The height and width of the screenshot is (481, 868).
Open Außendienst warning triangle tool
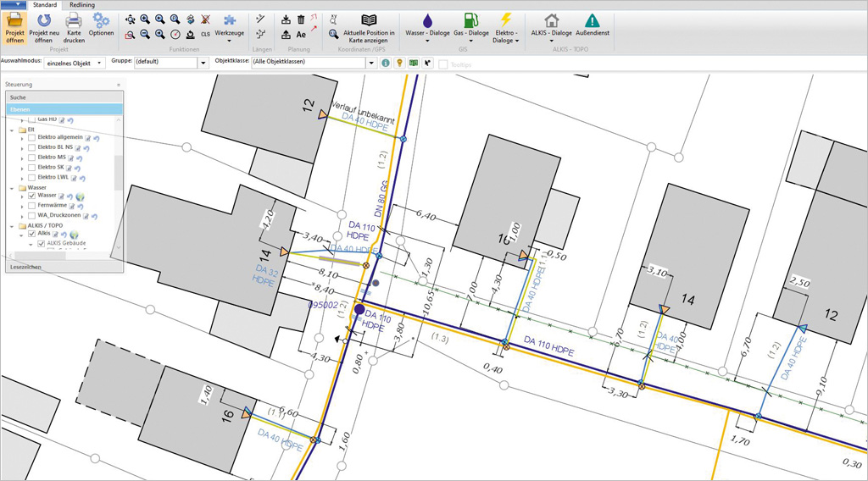[x=593, y=21]
